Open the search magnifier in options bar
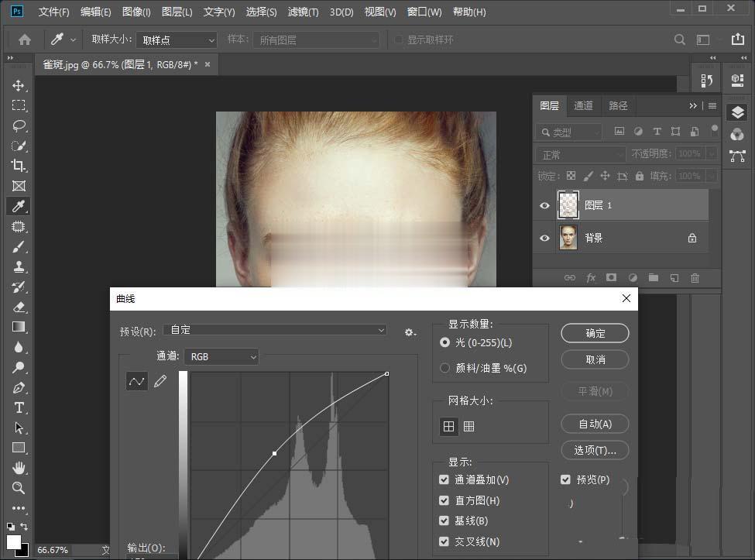Viewport: 755px width, 560px height. (679, 40)
